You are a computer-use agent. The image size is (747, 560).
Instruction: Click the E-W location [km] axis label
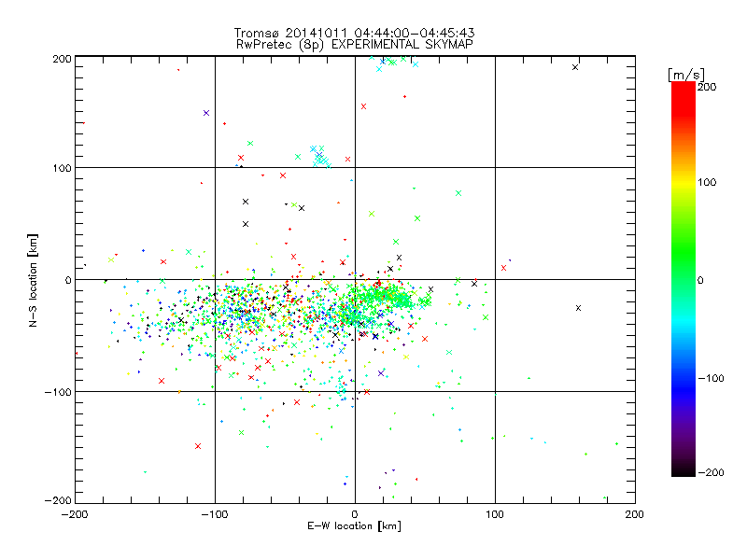click(x=354, y=526)
